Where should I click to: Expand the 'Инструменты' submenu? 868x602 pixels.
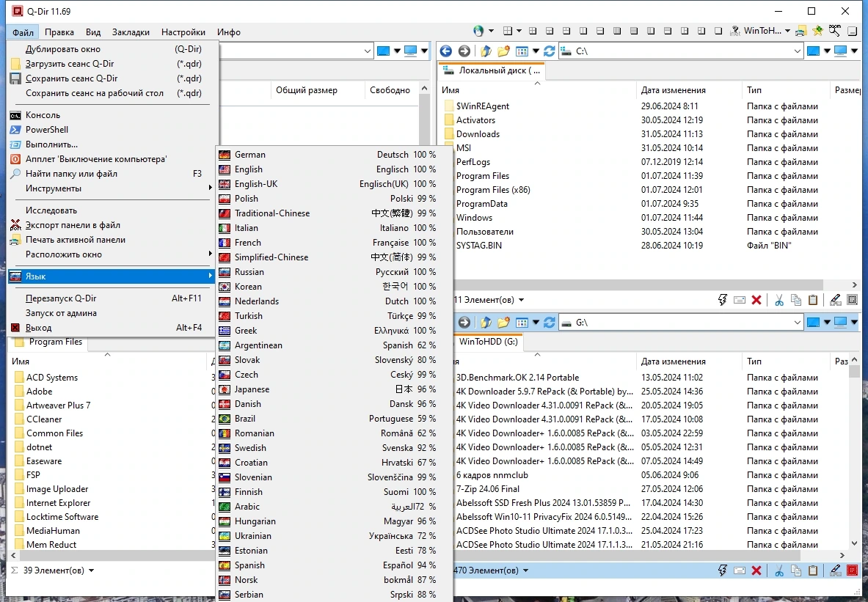112,188
